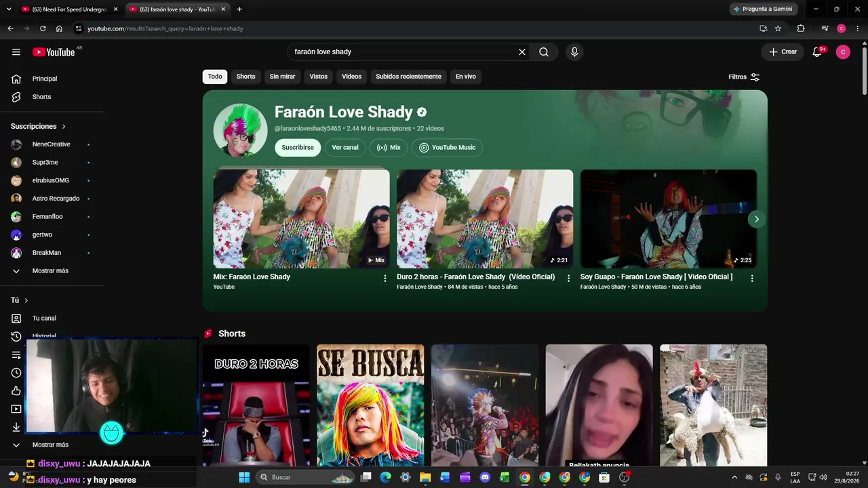Open a new browser tab with plus

click(239, 9)
